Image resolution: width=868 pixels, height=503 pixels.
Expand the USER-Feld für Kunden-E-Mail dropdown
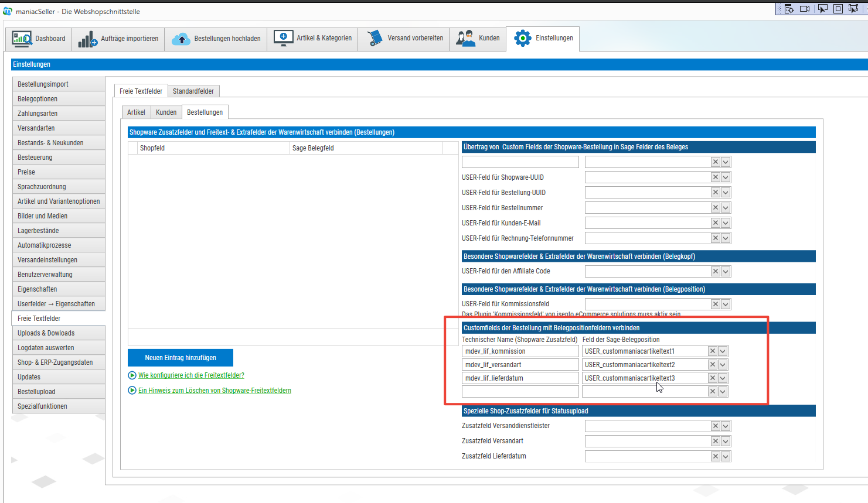(x=726, y=223)
